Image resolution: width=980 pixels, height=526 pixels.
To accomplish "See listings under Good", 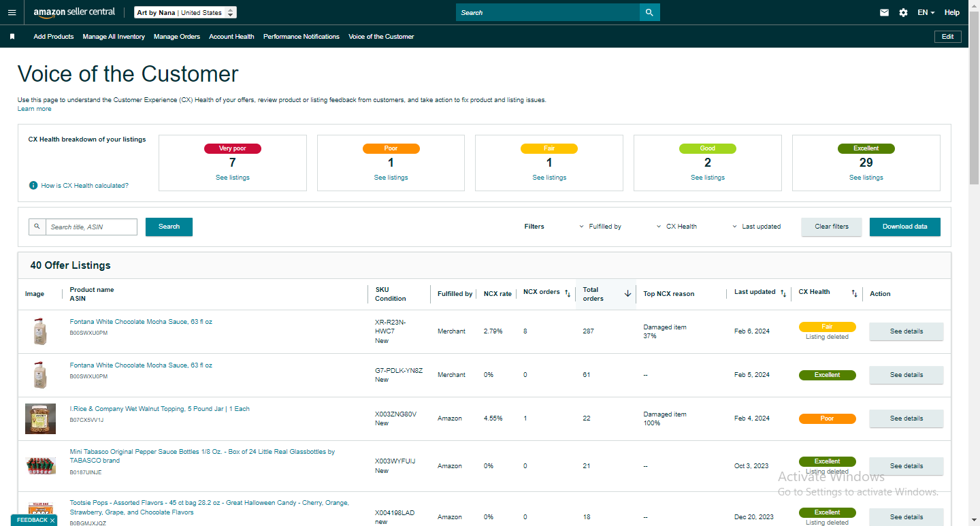I will pyautogui.click(x=708, y=178).
